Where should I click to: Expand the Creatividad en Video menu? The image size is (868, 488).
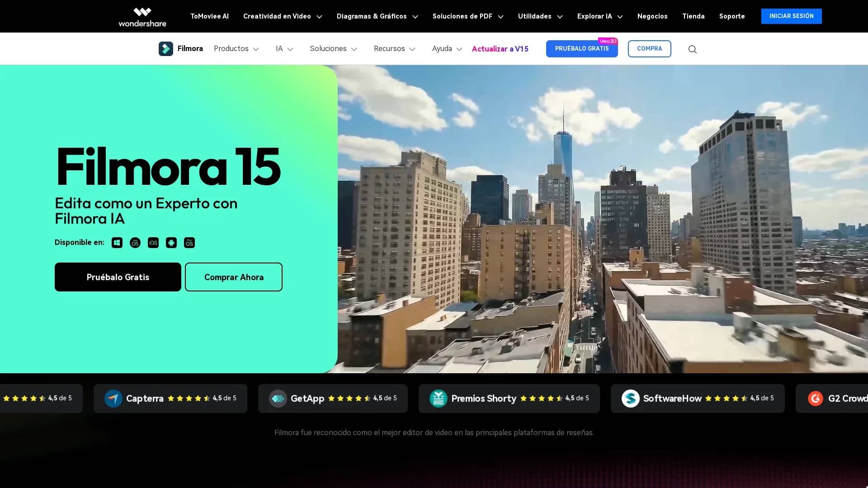point(283,16)
